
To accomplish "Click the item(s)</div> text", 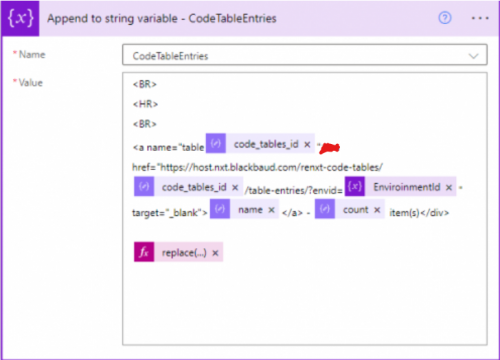I will pyautogui.click(x=419, y=212).
